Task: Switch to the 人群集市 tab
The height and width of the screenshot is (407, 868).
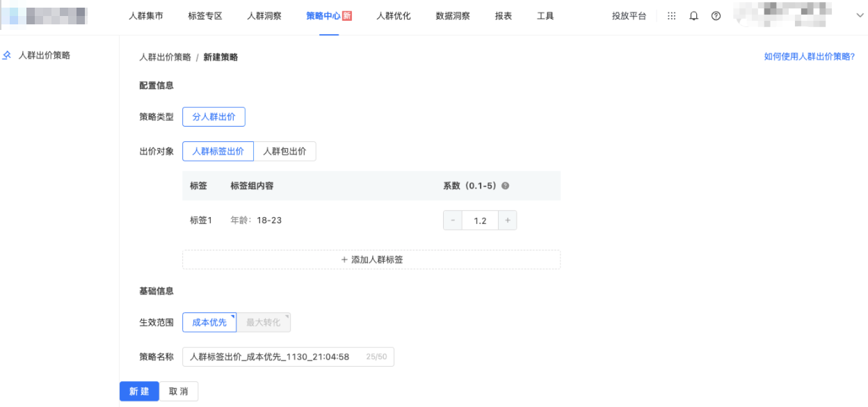Action: pyautogui.click(x=147, y=16)
